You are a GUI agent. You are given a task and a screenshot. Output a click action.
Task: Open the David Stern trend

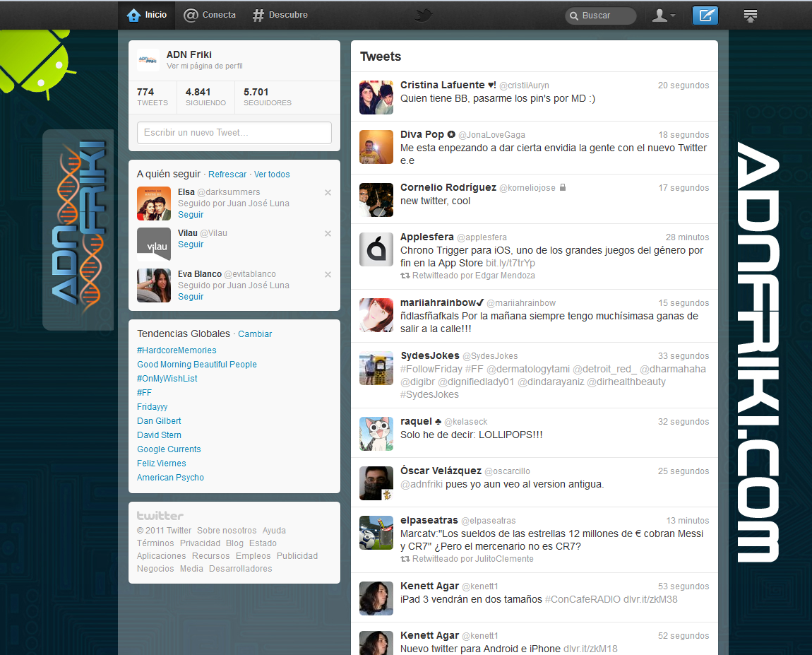click(159, 435)
